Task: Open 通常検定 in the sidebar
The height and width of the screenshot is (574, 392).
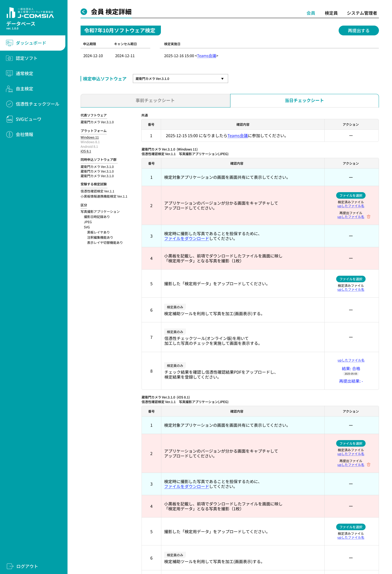Action: 24,73
